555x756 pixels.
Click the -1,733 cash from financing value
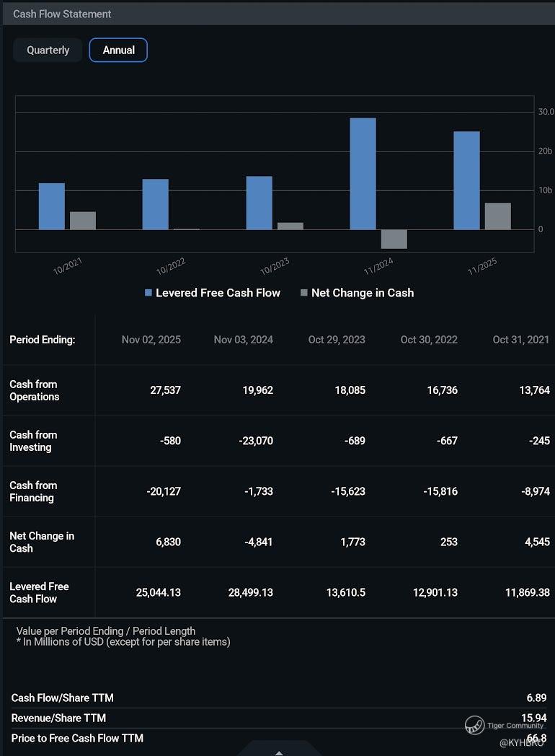[259, 491]
